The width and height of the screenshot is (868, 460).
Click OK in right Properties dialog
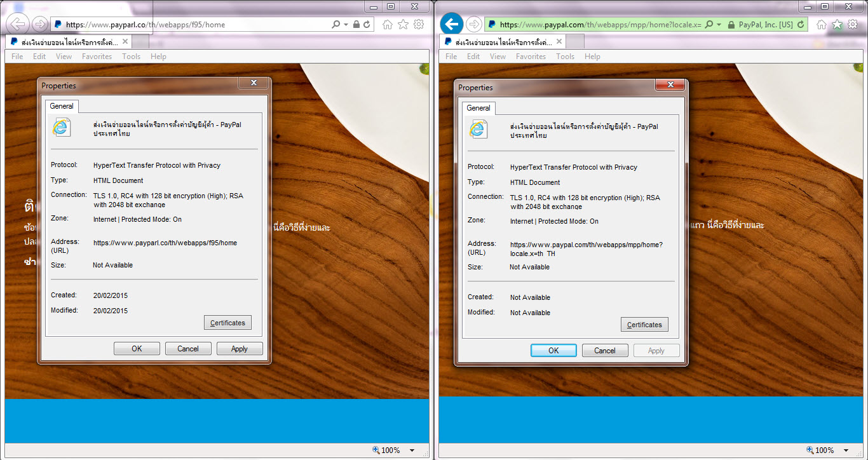(553, 351)
